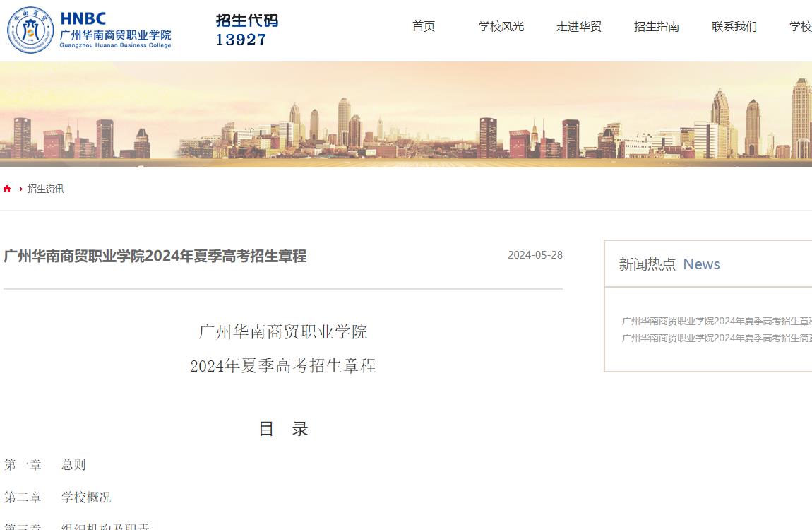The width and height of the screenshot is (812, 530).
Task: Go to 招生指南 navigation menu
Action: (657, 26)
